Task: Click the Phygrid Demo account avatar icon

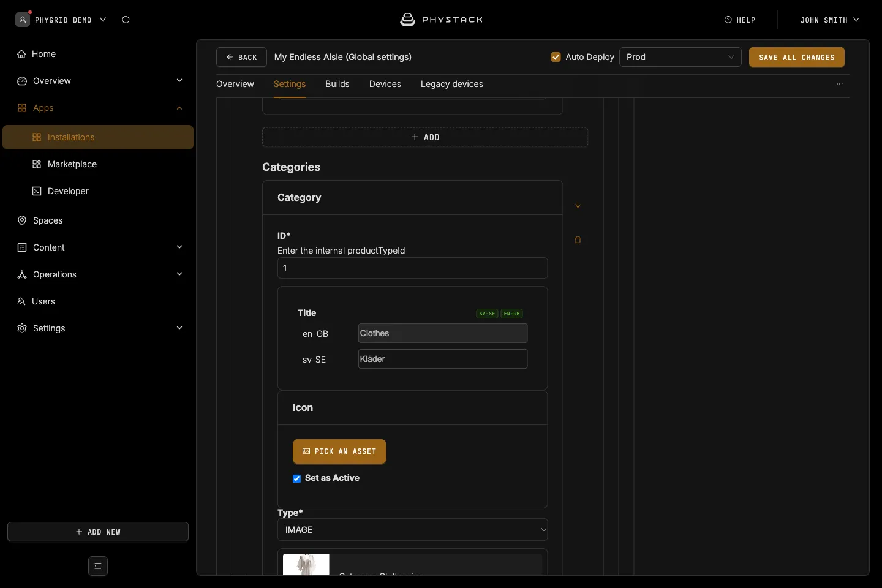Action: (x=23, y=20)
